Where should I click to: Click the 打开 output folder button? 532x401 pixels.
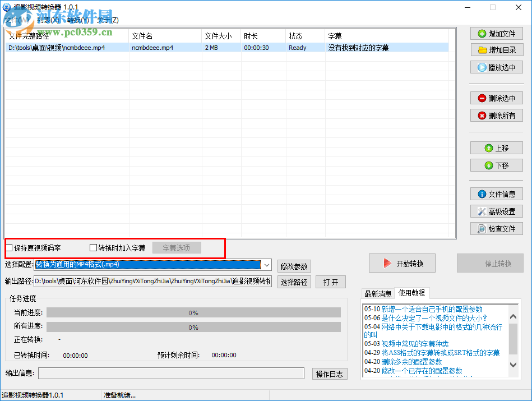330,282
